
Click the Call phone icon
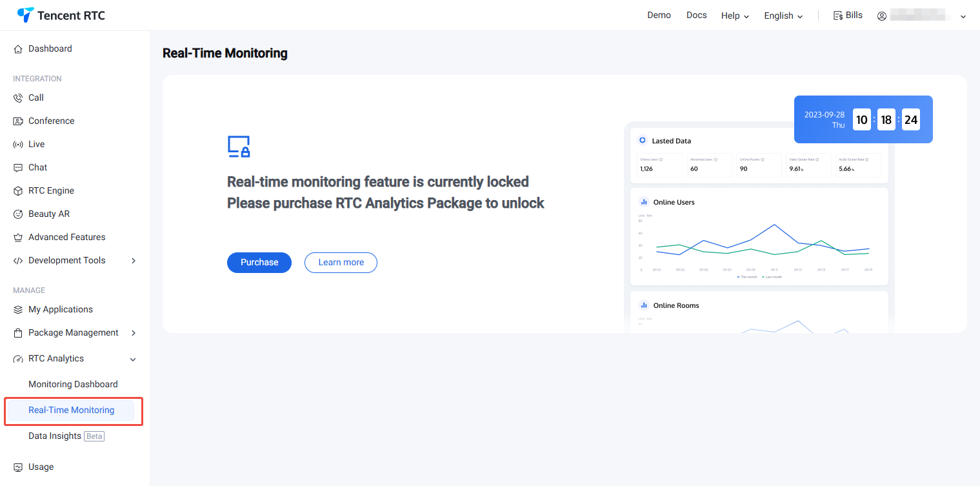pyautogui.click(x=18, y=98)
